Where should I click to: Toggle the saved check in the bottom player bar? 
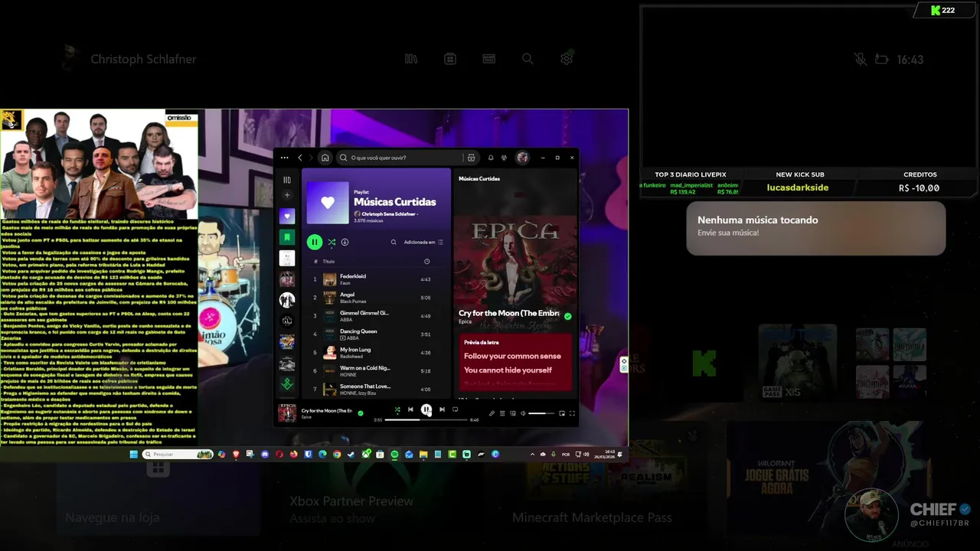coord(361,413)
